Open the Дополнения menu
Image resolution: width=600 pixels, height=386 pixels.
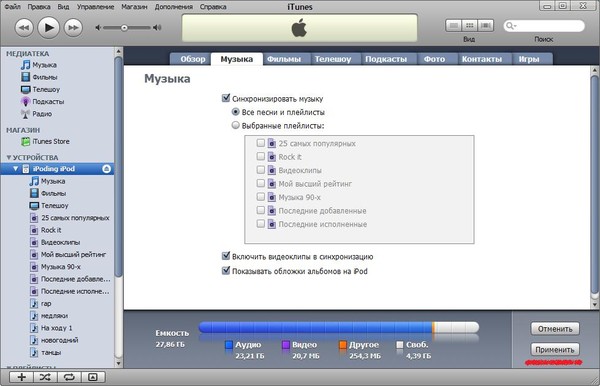click(x=174, y=7)
